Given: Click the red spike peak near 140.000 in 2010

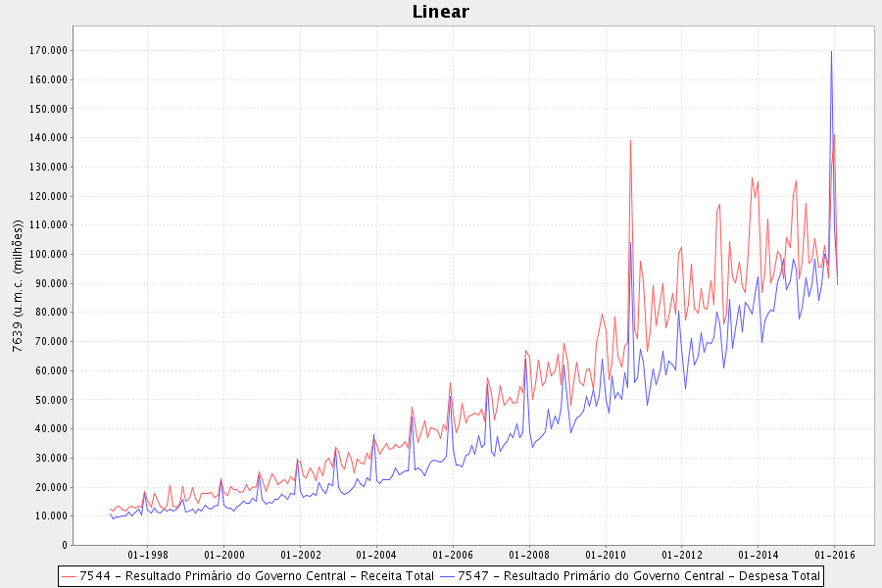Looking at the screenshot, I should tap(630, 141).
